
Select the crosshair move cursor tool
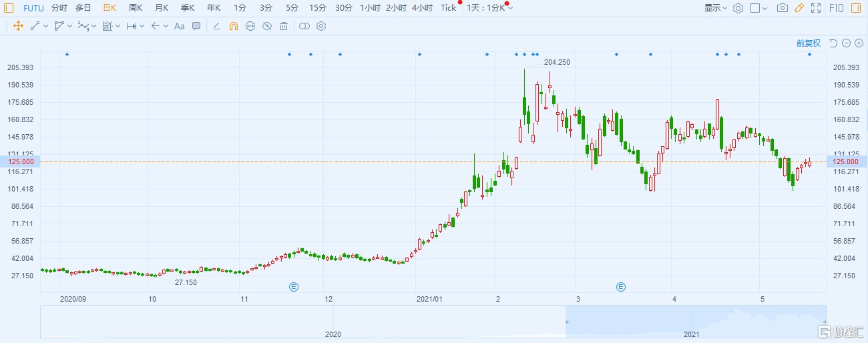click(x=18, y=26)
